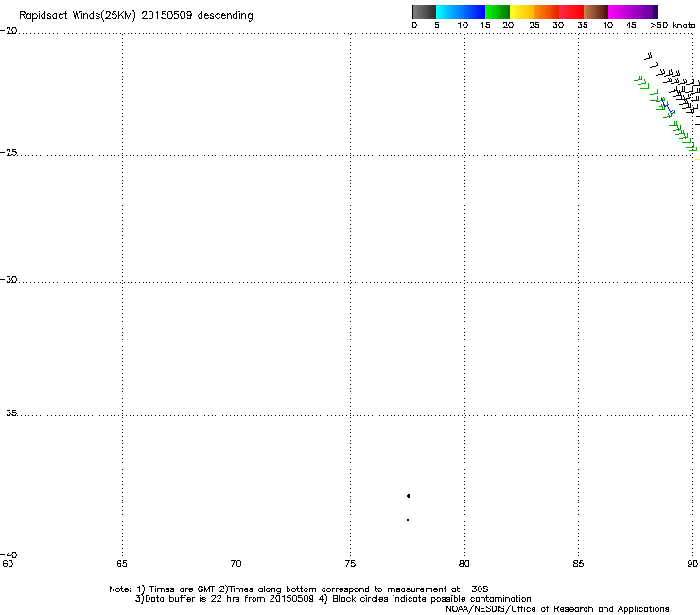Click the '65' longitude axis label
The height and width of the screenshot is (615, 700).
click(122, 564)
